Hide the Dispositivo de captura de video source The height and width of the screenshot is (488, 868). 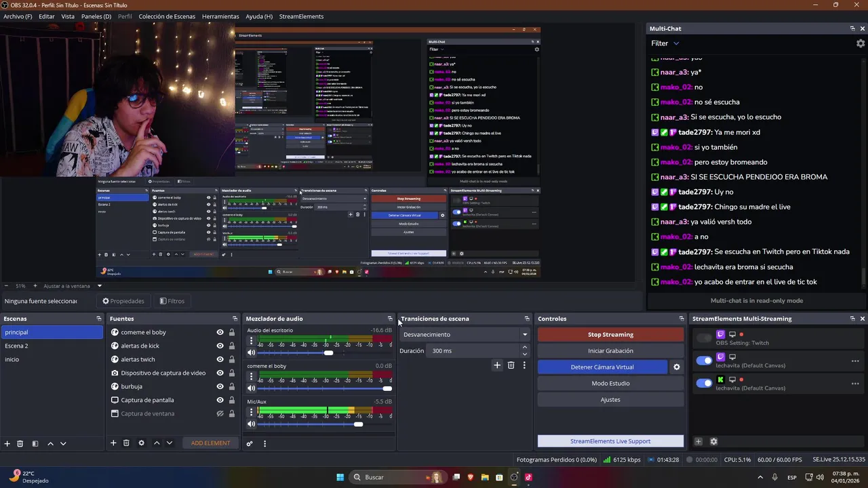click(x=220, y=373)
